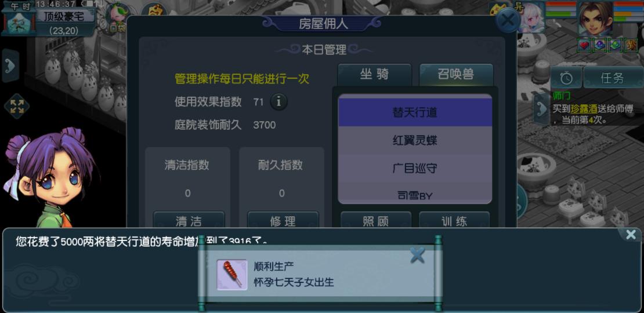Click the 修理 button
The height and width of the screenshot is (313, 644).
click(283, 220)
